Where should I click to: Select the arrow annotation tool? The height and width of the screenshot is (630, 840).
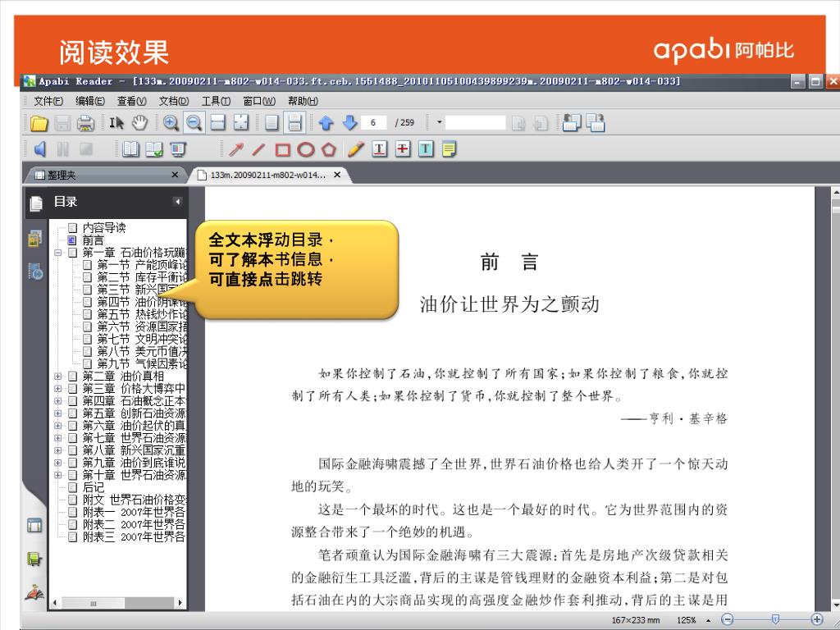[x=235, y=149]
